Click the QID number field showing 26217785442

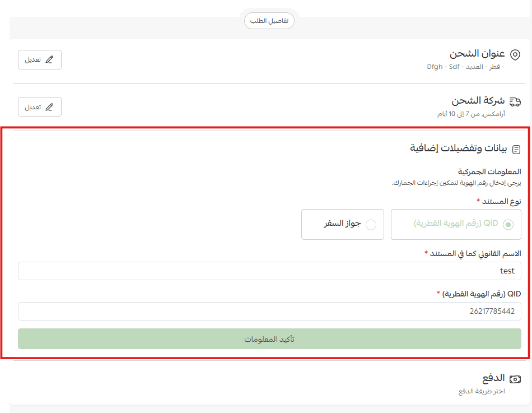coord(269,311)
